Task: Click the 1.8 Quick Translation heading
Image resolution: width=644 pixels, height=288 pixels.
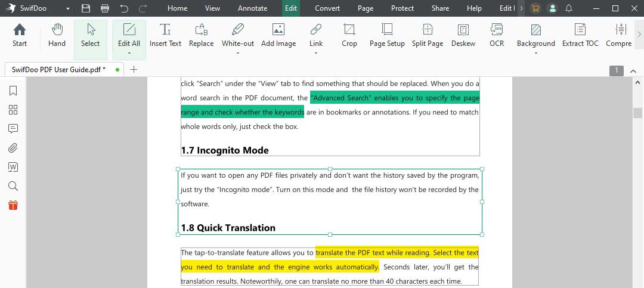Action: coord(228,228)
